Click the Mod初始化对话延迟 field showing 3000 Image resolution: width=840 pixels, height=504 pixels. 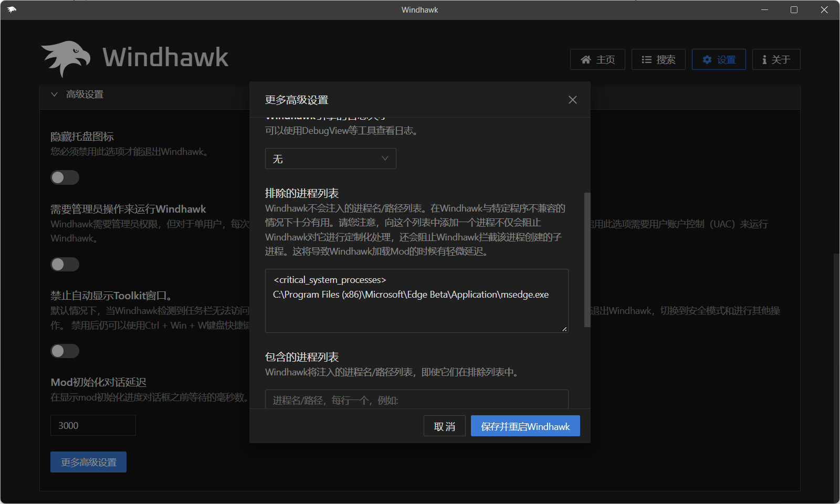click(x=93, y=425)
